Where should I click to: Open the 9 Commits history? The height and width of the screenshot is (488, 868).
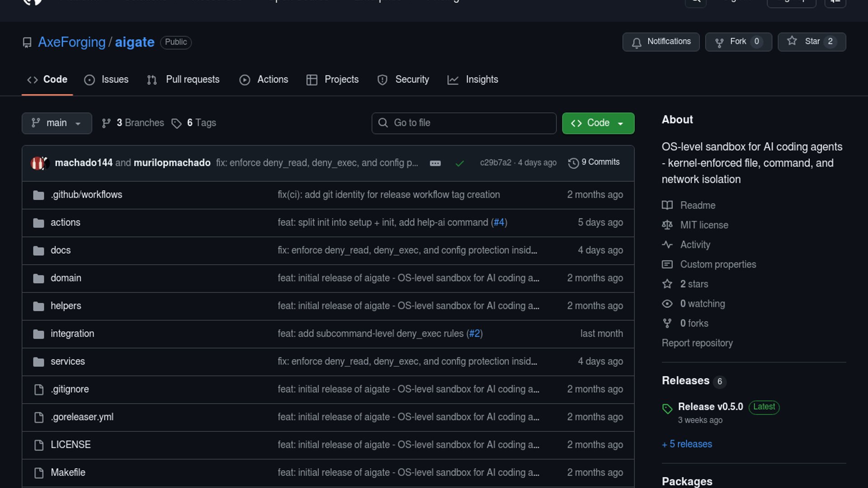[594, 162]
